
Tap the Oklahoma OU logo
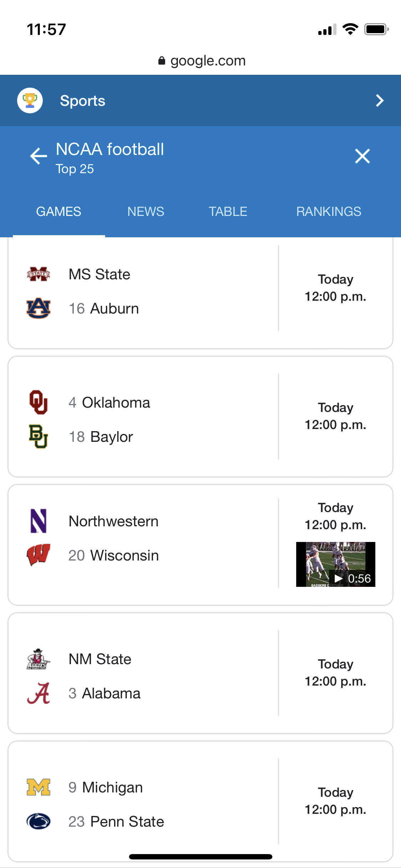tap(38, 402)
